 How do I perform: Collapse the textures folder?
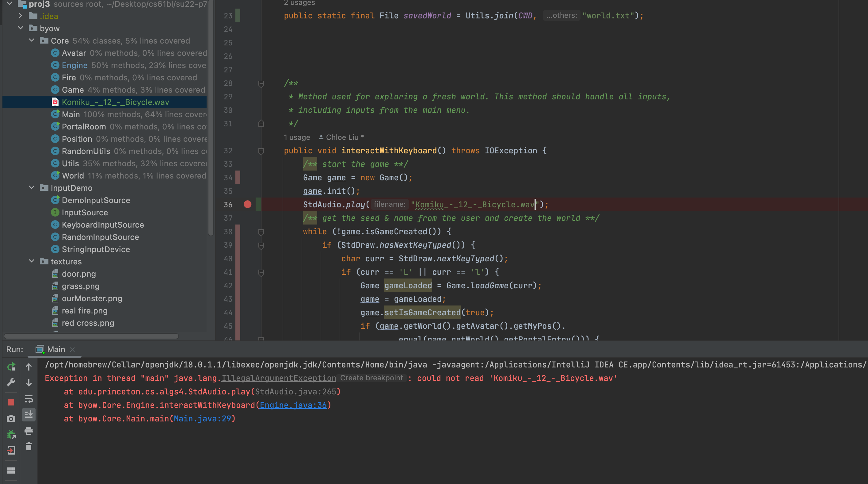click(x=32, y=261)
